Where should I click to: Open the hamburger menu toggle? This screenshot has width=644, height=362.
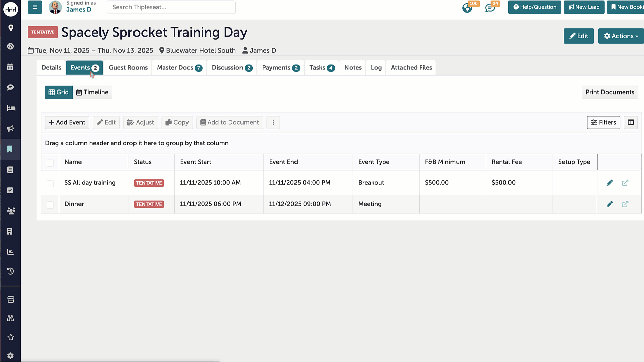[x=35, y=7]
